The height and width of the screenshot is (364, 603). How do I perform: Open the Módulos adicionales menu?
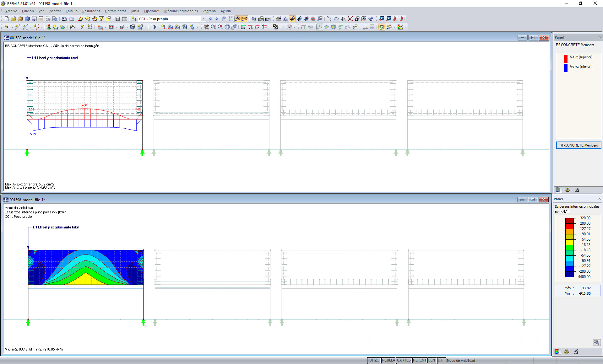coord(181,11)
